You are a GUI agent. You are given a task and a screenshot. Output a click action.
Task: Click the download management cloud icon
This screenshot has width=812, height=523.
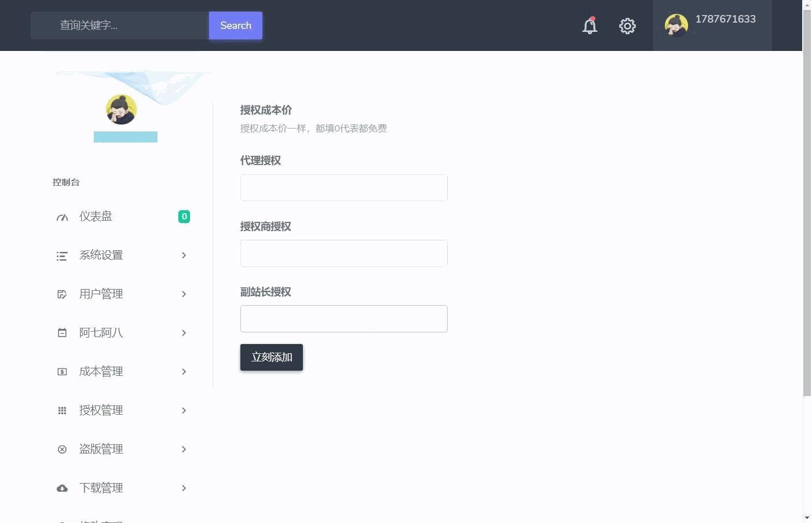pos(62,488)
